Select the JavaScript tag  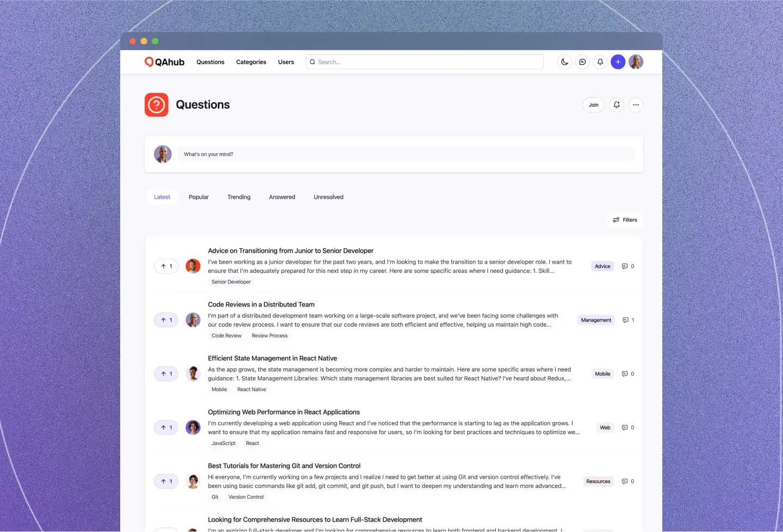223,443
